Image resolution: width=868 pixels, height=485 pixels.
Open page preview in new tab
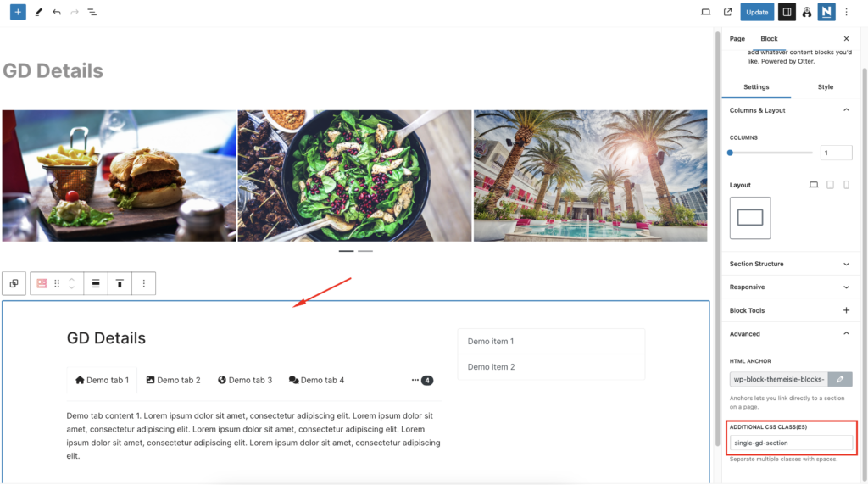pyautogui.click(x=727, y=12)
